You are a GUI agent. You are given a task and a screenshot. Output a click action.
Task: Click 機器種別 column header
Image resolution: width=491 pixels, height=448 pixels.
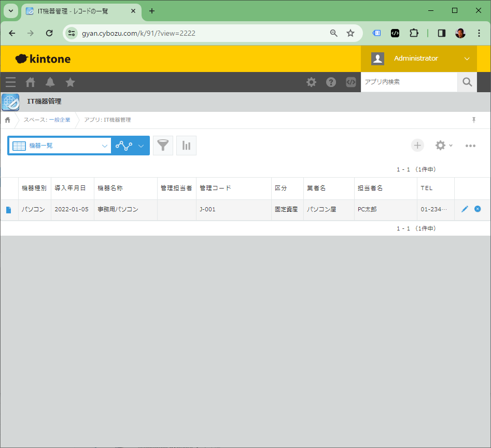pyautogui.click(x=34, y=188)
